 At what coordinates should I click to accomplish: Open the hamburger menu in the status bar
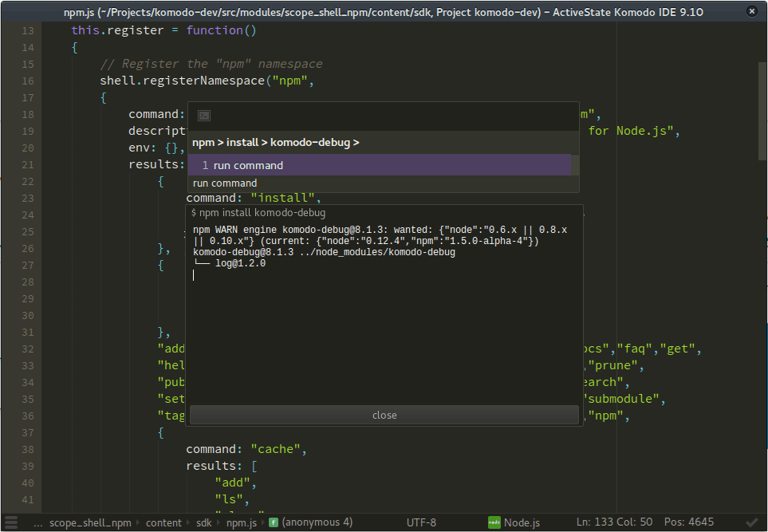pos(11,522)
